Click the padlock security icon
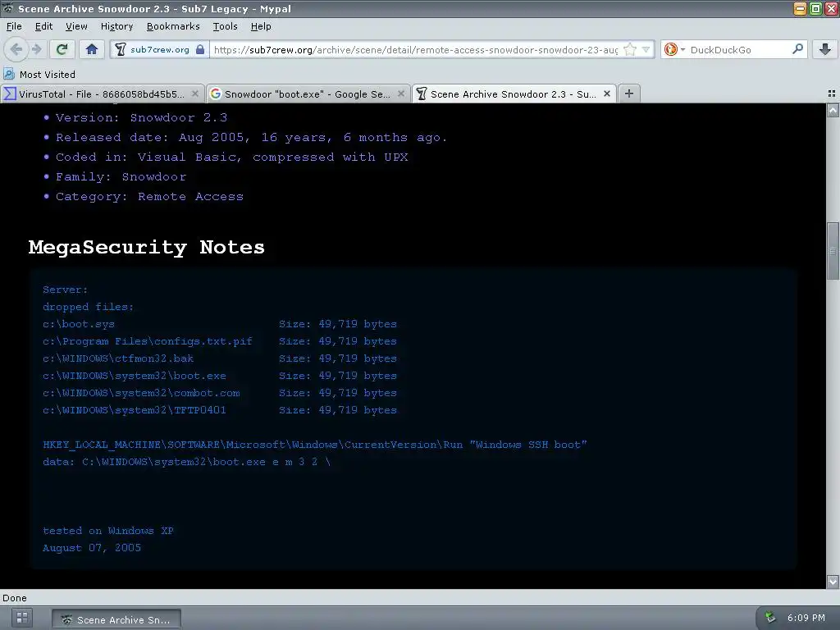The height and width of the screenshot is (630, 840). pyautogui.click(x=200, y=49)
